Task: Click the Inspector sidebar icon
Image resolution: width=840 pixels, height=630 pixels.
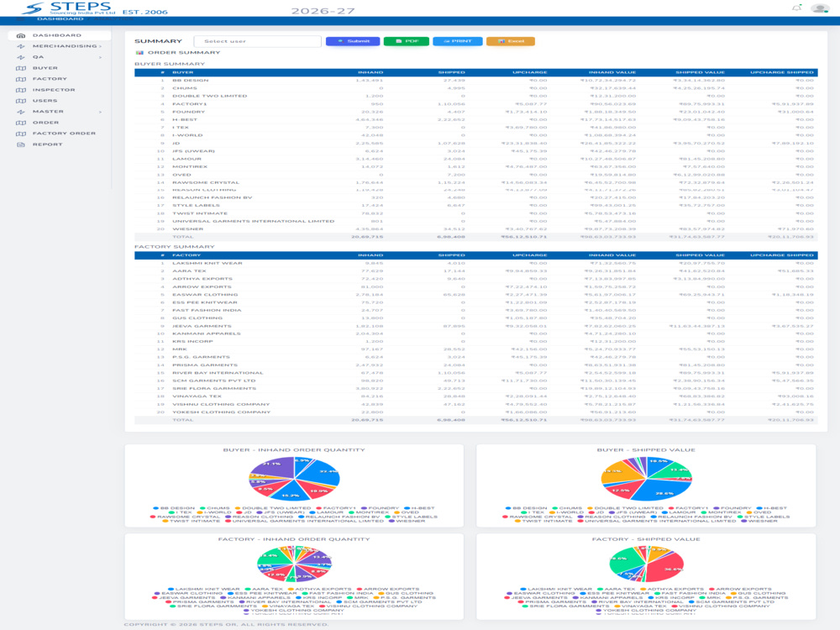Action: coord(21,90)
